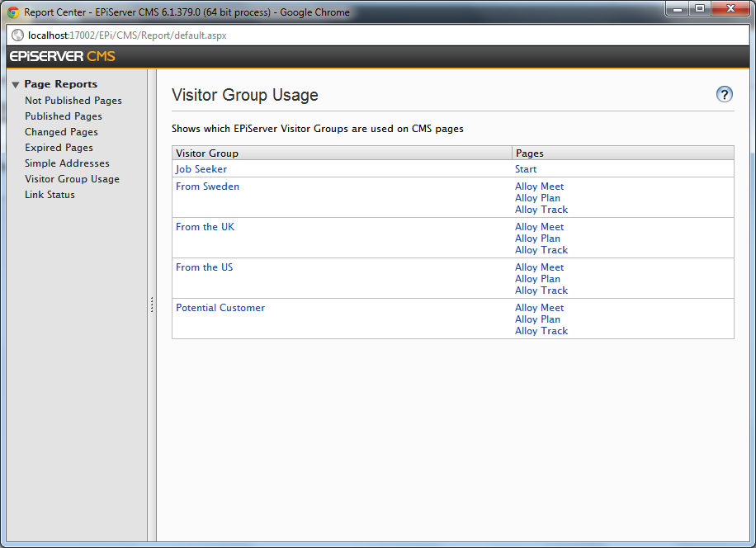Open Not Published Pages report
Viewport: 756px width, 548px height.
point(73,101)
